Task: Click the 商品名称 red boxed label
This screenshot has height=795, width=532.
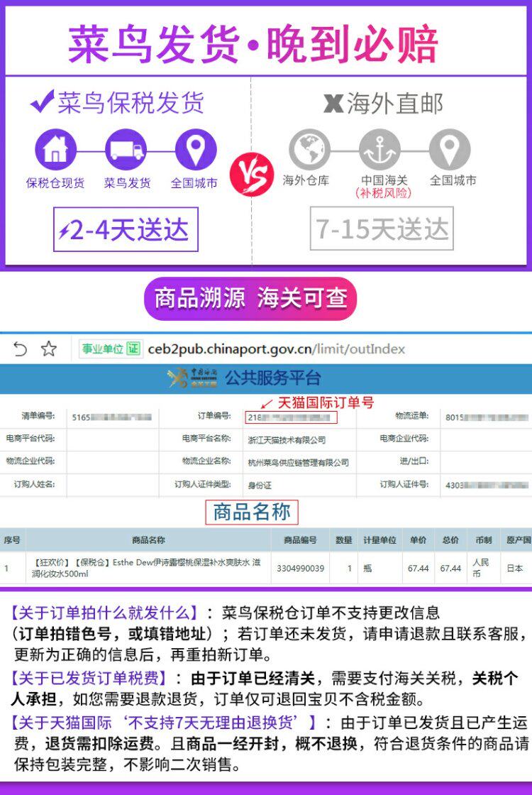Action: coord(252,512)
